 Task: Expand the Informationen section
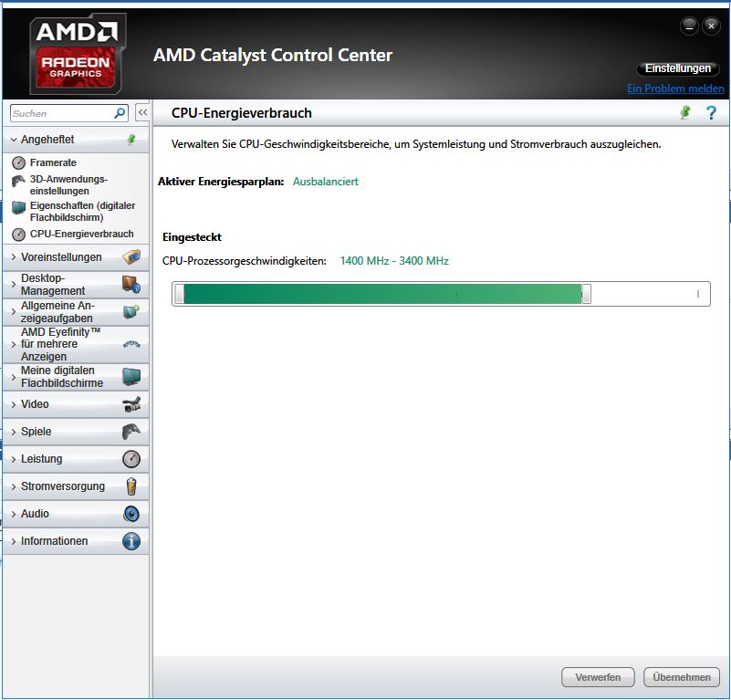click(14, 541)
